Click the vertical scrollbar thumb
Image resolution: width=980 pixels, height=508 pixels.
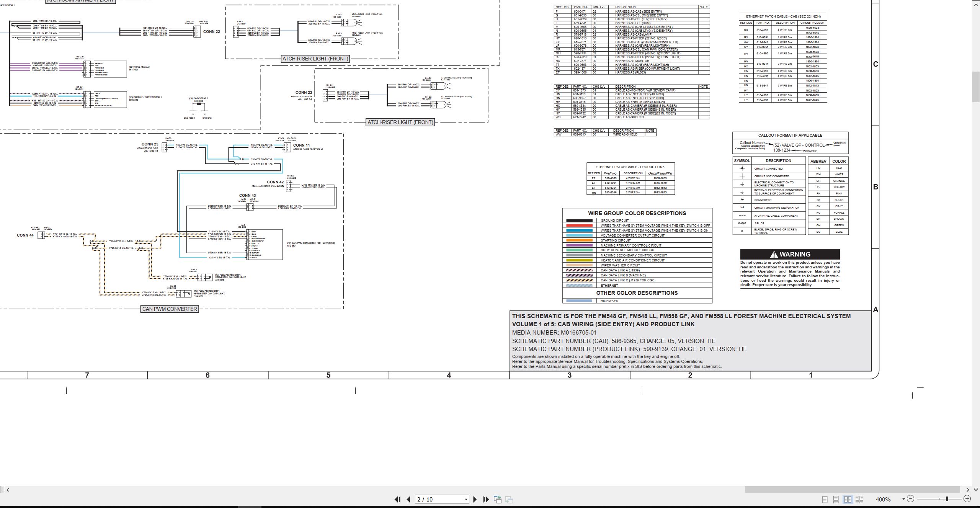[976, 87]
